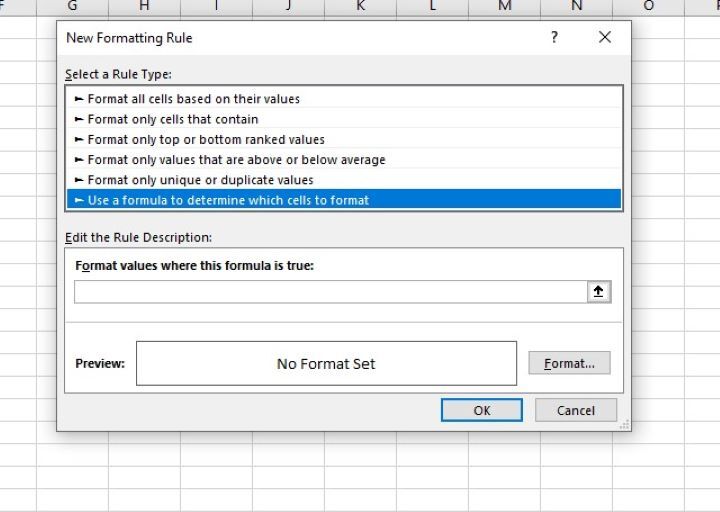Select column G header
This screenshot has width=720, height=512.
pos(73,7)
